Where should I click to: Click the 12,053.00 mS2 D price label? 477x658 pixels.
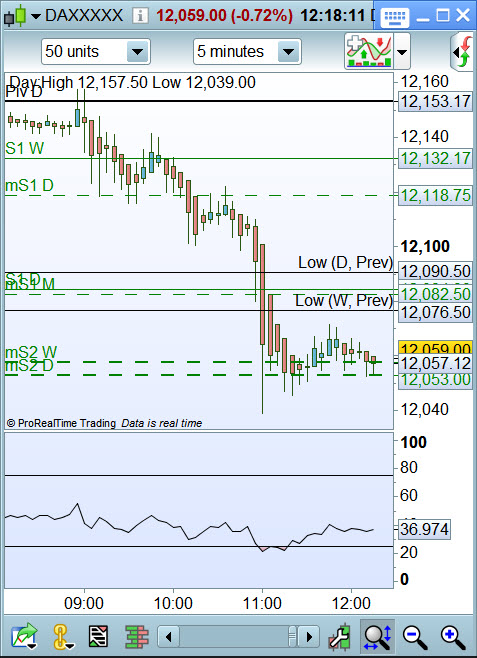(x=435, y=380)
